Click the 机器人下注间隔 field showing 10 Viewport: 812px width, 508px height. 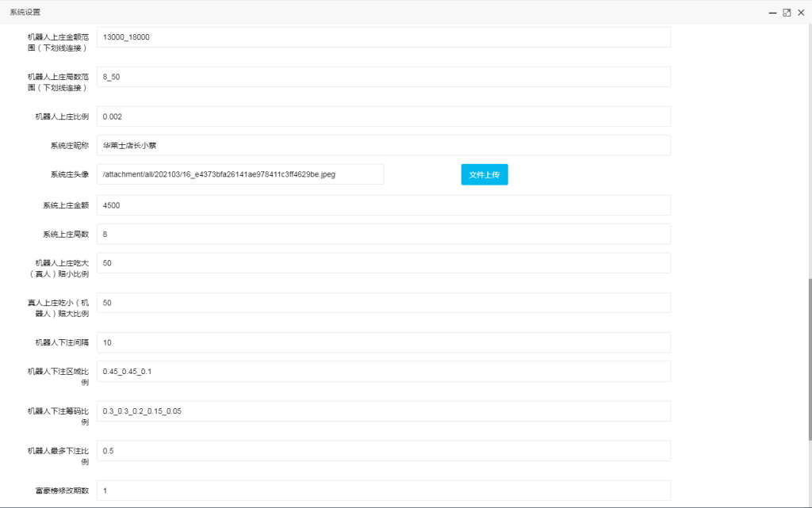coord(383,342)
